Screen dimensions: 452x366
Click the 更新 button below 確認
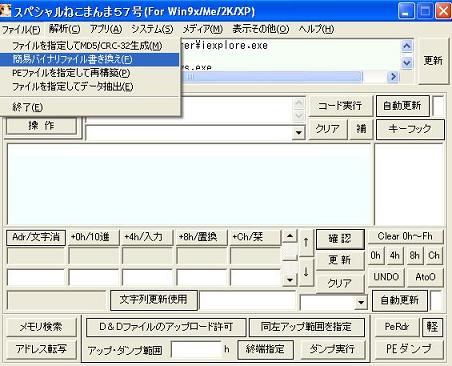pos(340,260)
